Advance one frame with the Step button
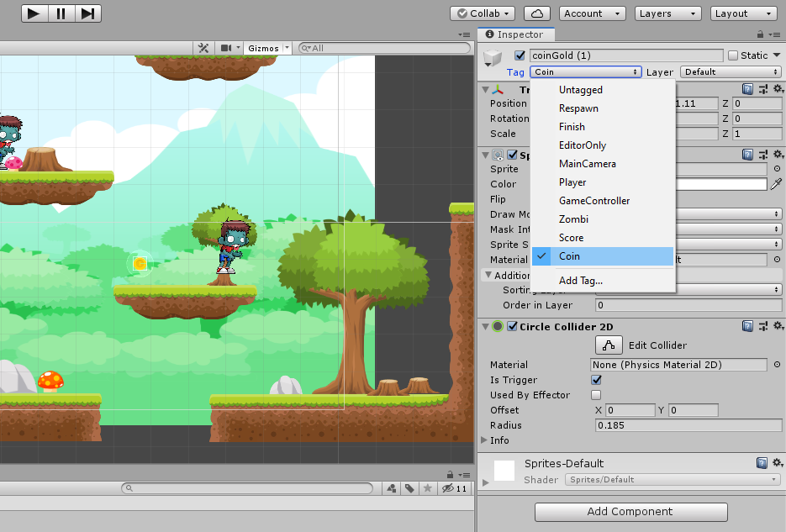The width and height of the screenshot is (786, 532). 87,13
